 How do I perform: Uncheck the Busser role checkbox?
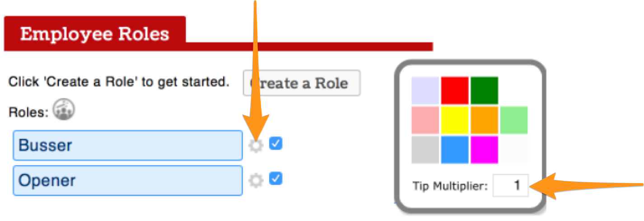tap(275, 144)
